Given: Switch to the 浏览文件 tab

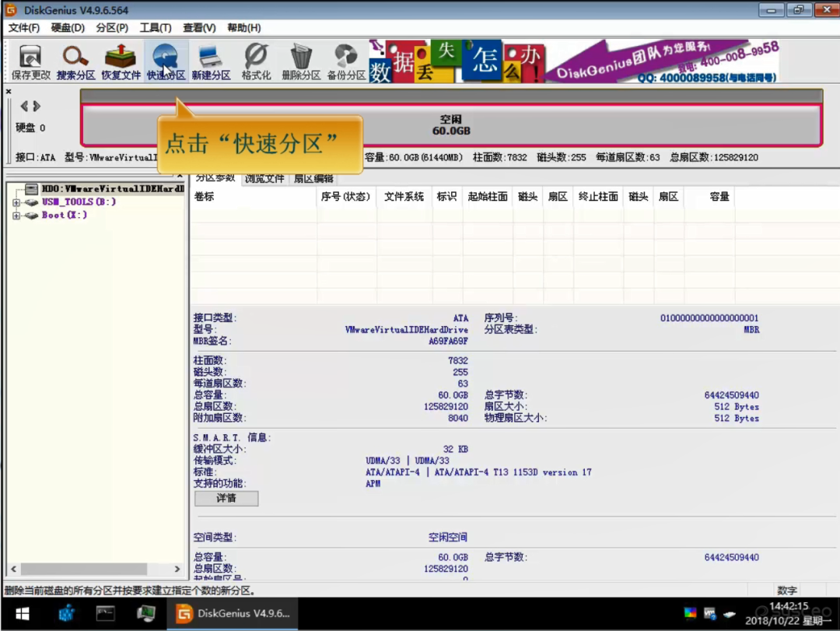Looking at the screenshot, I should [x=264, y=179].
